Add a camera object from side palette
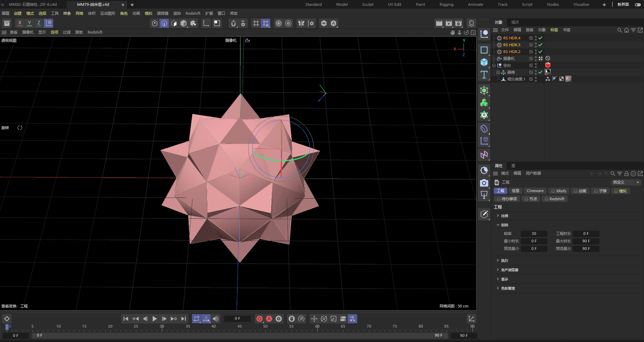The width and height of the screenshot is (644, 342). click(x=484, y=183)
